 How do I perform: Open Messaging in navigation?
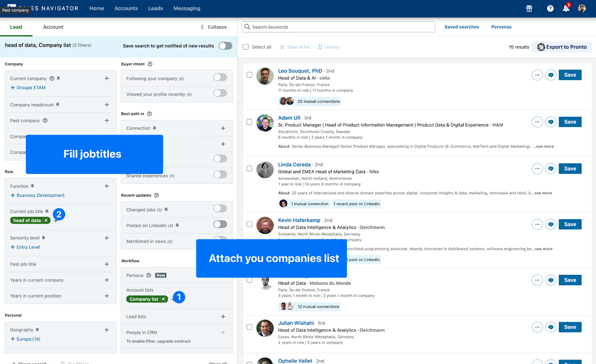pyautogui.click(x=187, y=8)
